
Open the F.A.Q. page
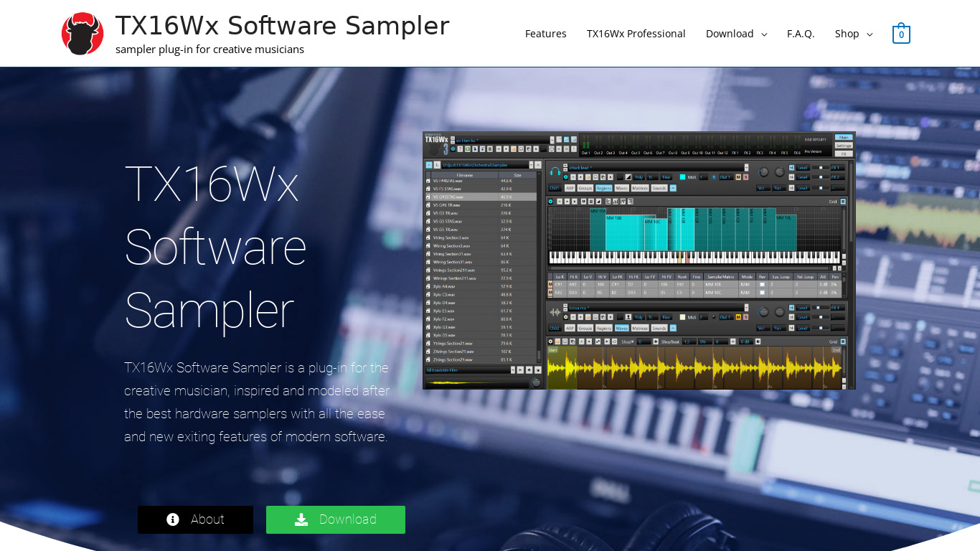coord(801,34)
